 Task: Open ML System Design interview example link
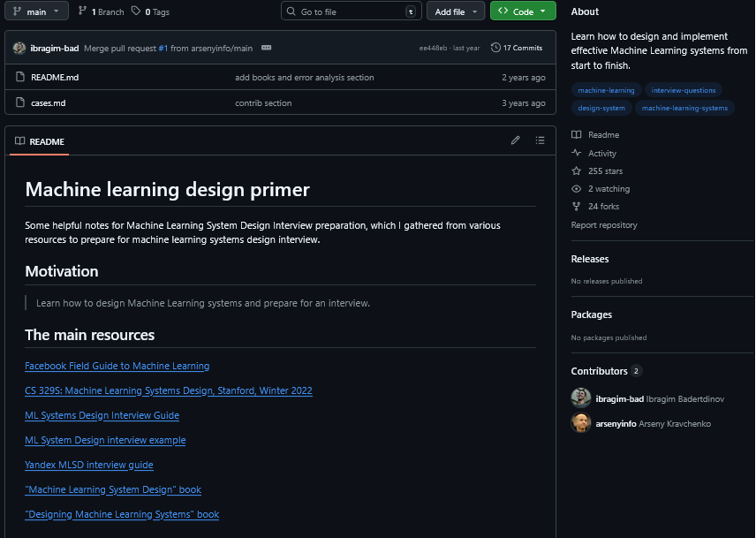pyautogui.click(x=105, y=440)
